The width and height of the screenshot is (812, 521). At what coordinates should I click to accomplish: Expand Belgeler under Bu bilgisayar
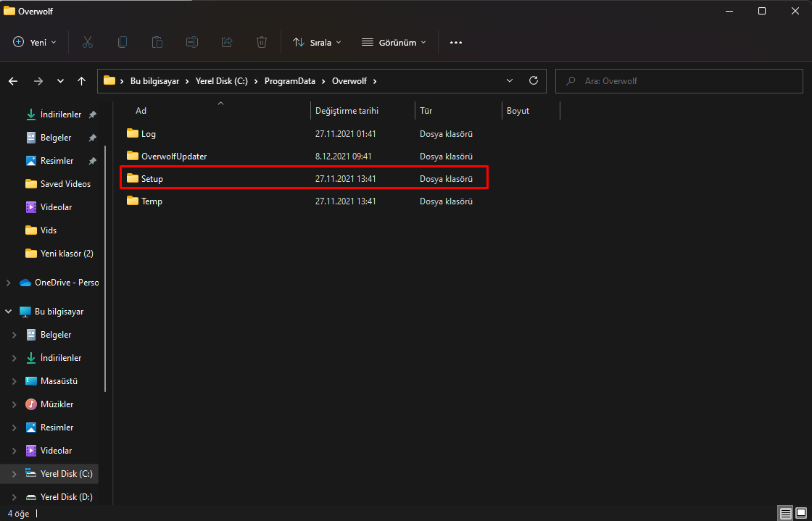pos(14,335)
